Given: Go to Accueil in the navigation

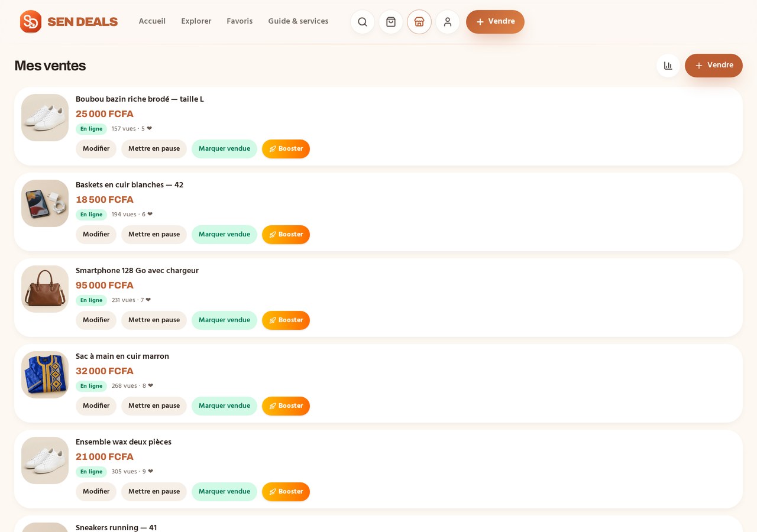Looking at the screenshot, I should tap(152, 21).
